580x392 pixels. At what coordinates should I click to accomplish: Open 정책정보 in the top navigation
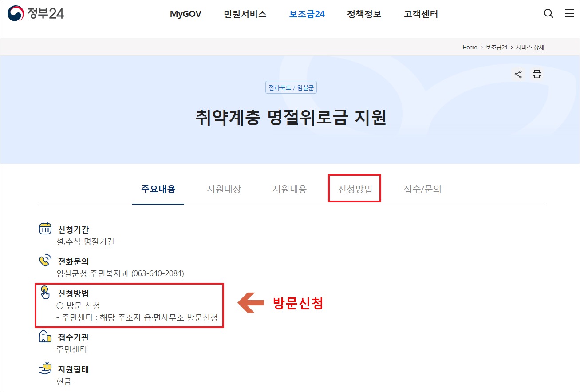364,14
